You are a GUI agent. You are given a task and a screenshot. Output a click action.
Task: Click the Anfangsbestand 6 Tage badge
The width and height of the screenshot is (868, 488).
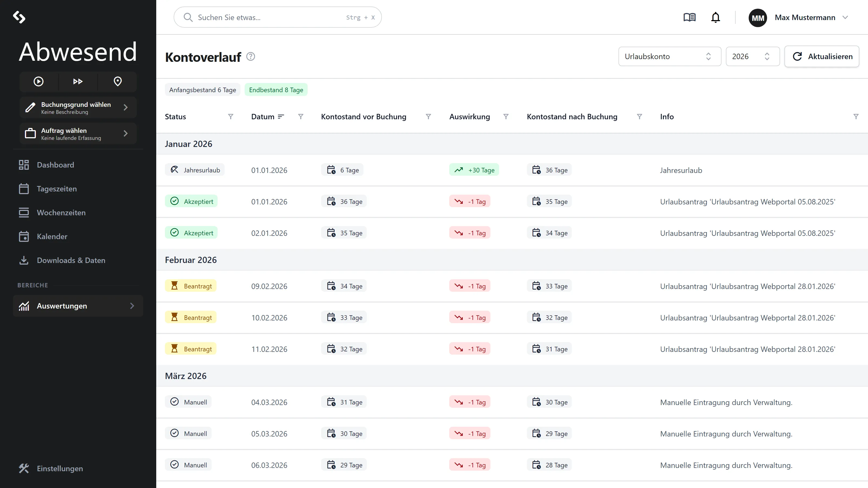203,90
